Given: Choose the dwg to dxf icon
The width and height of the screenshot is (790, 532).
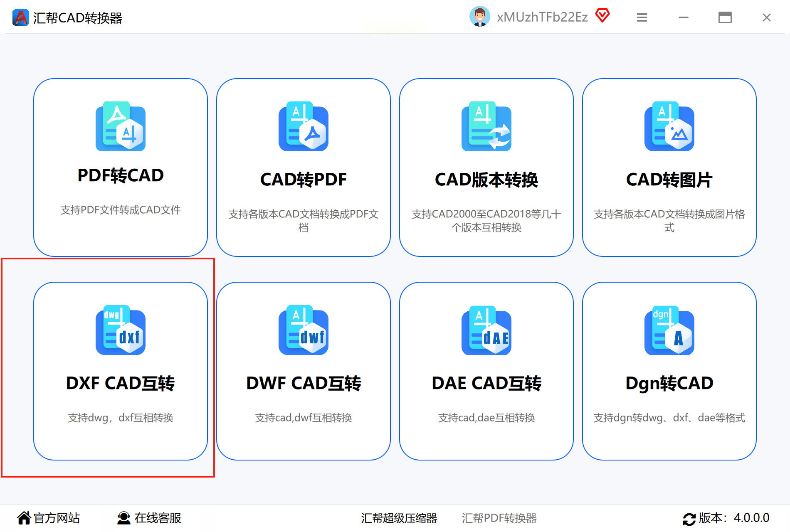Looking at the screenshot, I should tap(121, 330).
